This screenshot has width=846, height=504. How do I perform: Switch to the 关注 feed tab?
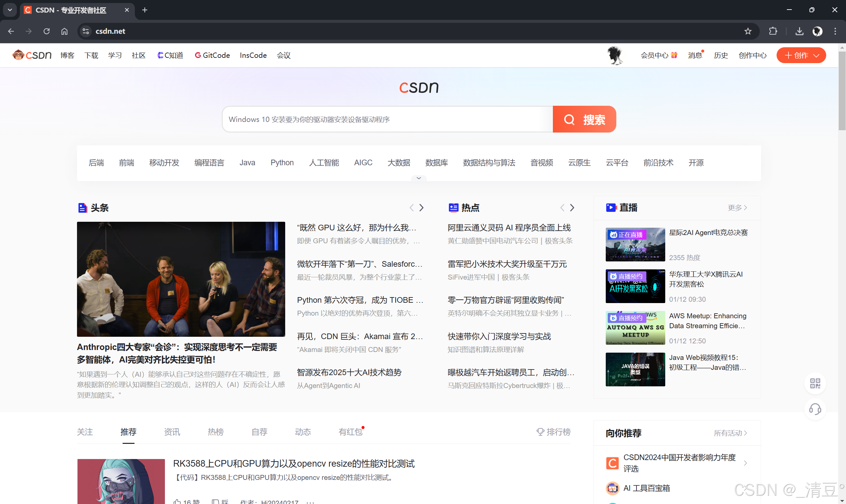click(85, 432)
